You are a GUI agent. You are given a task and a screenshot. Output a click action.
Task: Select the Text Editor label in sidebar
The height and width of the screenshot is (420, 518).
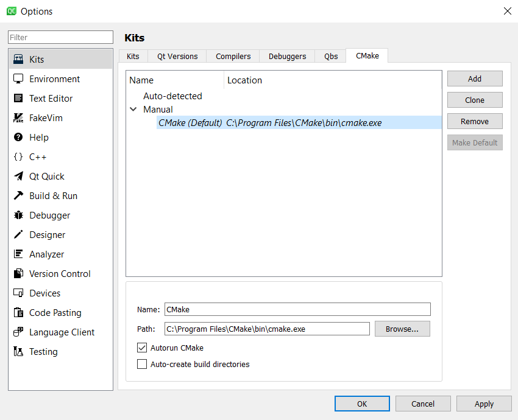point(51,99)
